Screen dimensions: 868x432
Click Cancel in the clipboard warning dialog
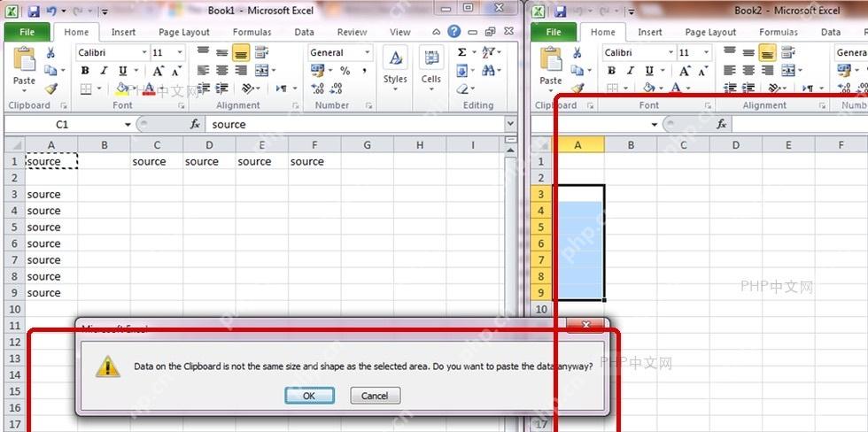[x=375, y=396]
